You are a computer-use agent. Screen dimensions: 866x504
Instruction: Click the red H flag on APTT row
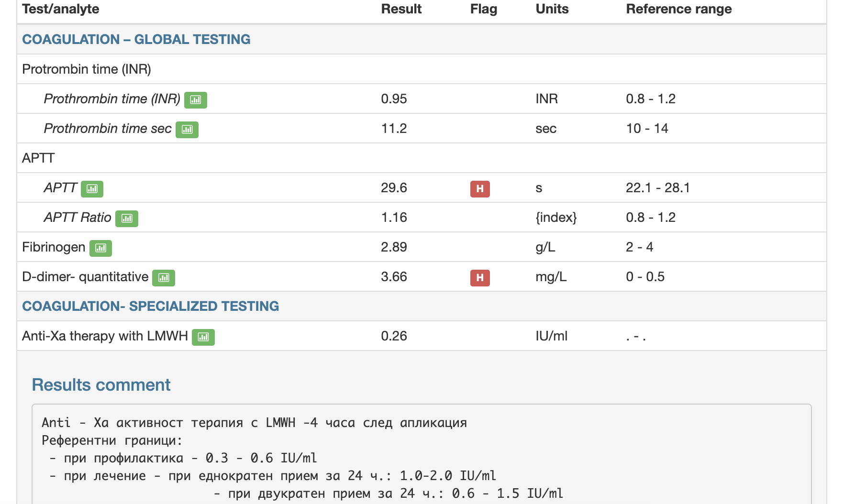[x=480, y=189]
